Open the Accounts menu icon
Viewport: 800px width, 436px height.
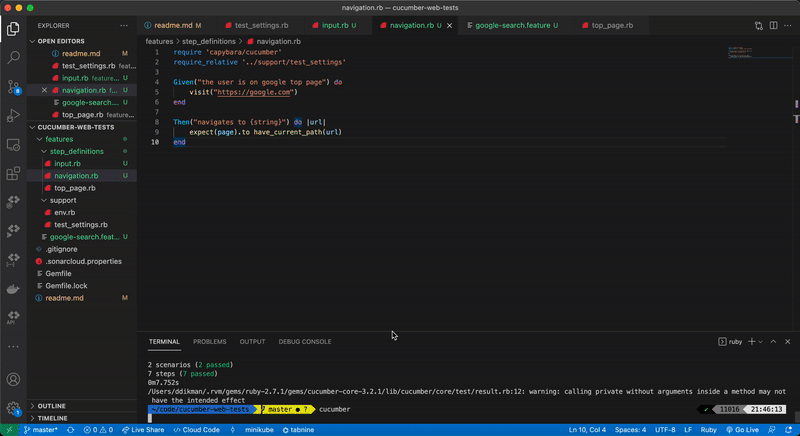coord(13,379)
